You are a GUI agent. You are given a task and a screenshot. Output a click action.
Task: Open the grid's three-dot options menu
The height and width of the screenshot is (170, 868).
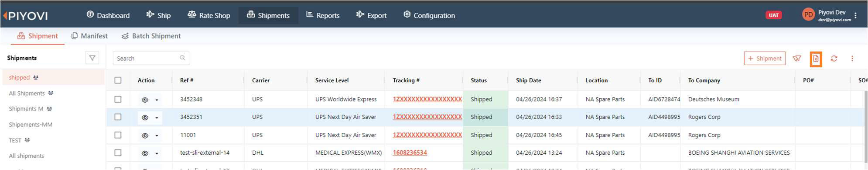[852, 59]
